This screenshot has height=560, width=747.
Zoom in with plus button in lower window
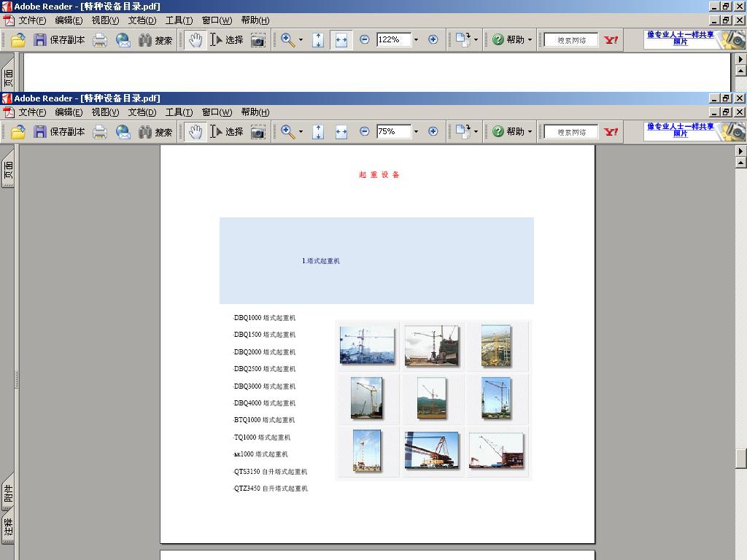pos(433,131)
